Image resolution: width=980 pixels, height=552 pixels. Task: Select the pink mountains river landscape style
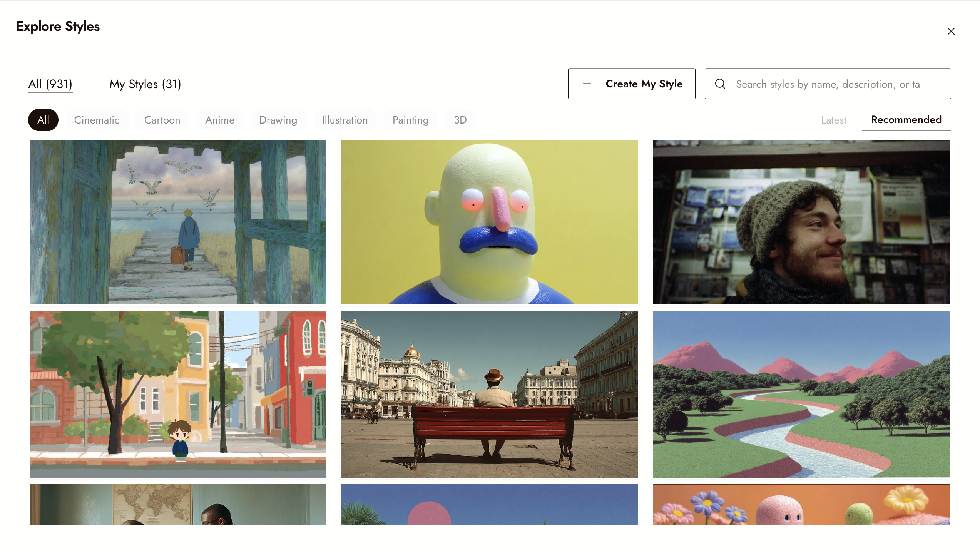[801, 394]
